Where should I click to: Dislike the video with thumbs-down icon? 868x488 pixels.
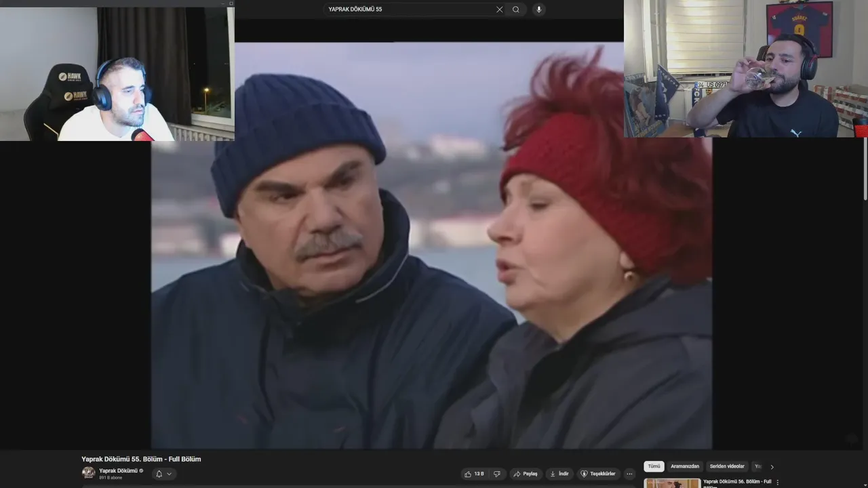point(496,474)
